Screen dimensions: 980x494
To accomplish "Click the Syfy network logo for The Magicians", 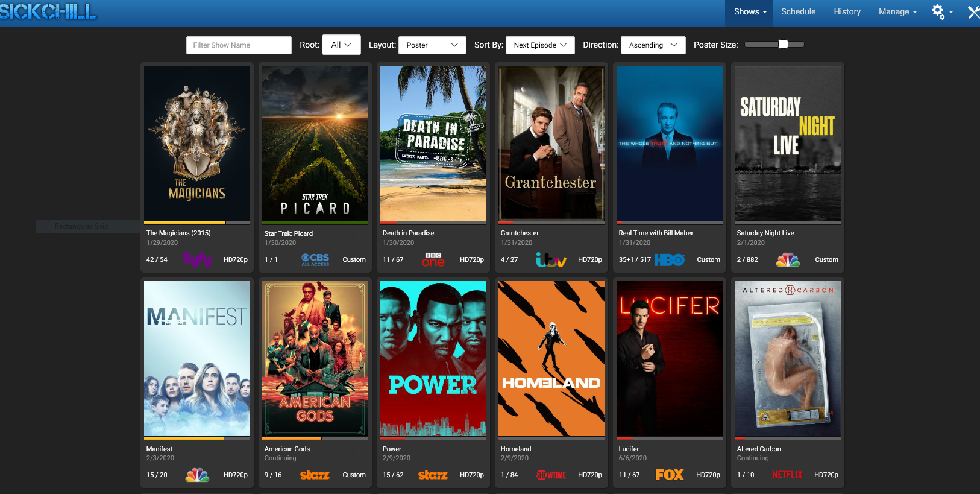I will coord(197,259).
